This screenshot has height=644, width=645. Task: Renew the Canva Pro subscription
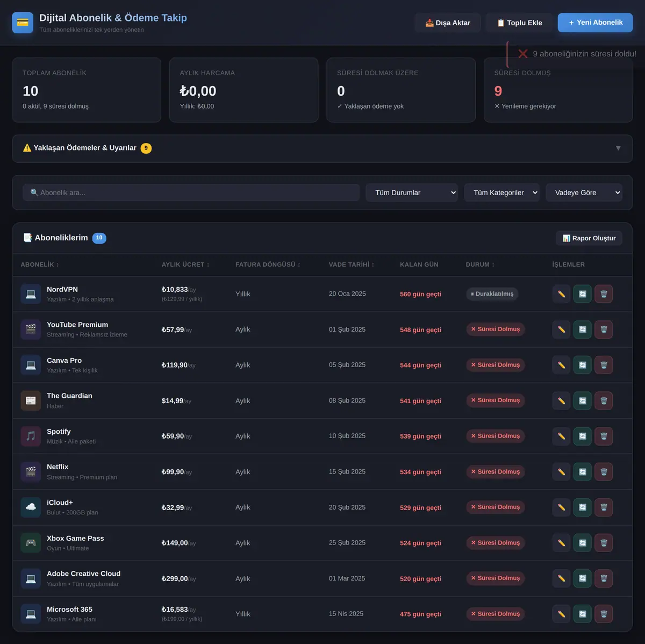pos(583,365)
